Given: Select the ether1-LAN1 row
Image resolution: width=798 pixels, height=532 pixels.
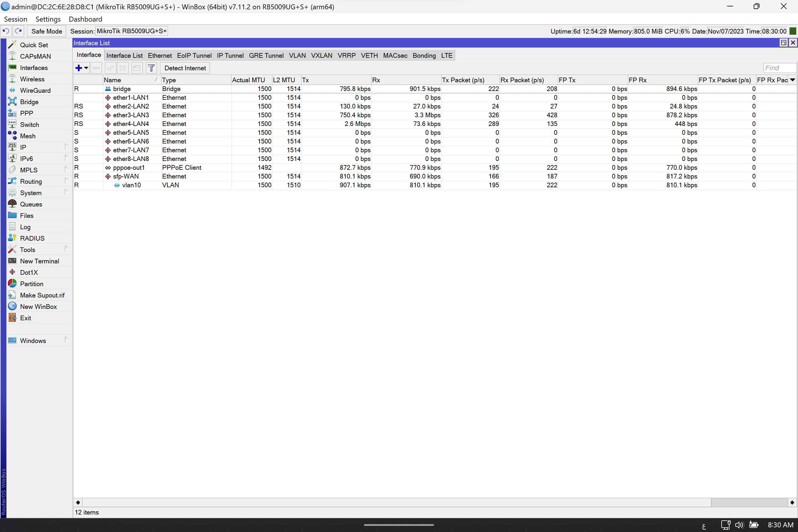Looking at the screenshot, I should click(434, 98).
